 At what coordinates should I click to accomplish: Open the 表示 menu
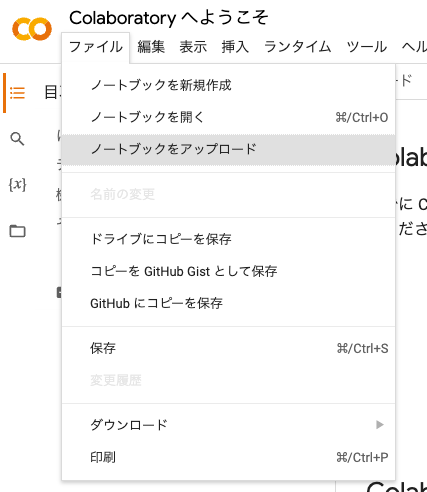coord(193,47)
